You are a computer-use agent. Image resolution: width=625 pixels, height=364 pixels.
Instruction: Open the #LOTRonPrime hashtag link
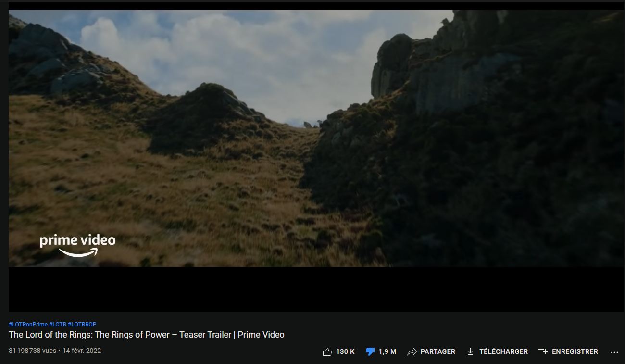tap(28, 325)
